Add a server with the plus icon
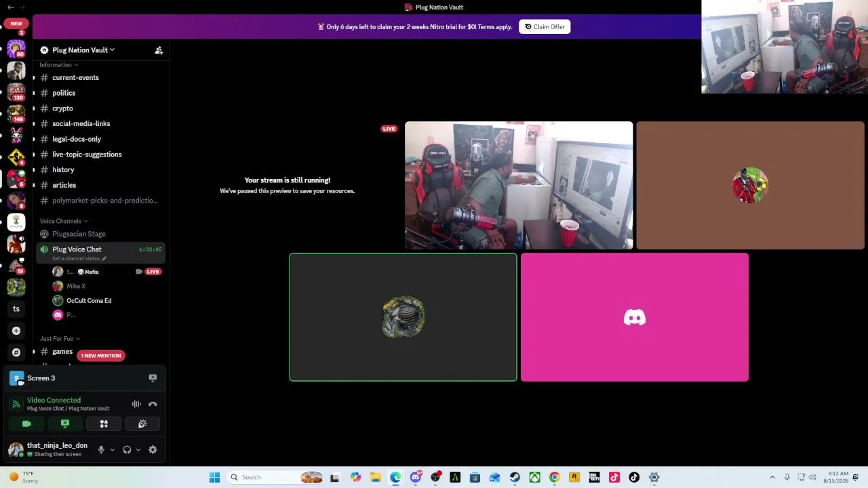Screen dimensions: 868x488 16,331
